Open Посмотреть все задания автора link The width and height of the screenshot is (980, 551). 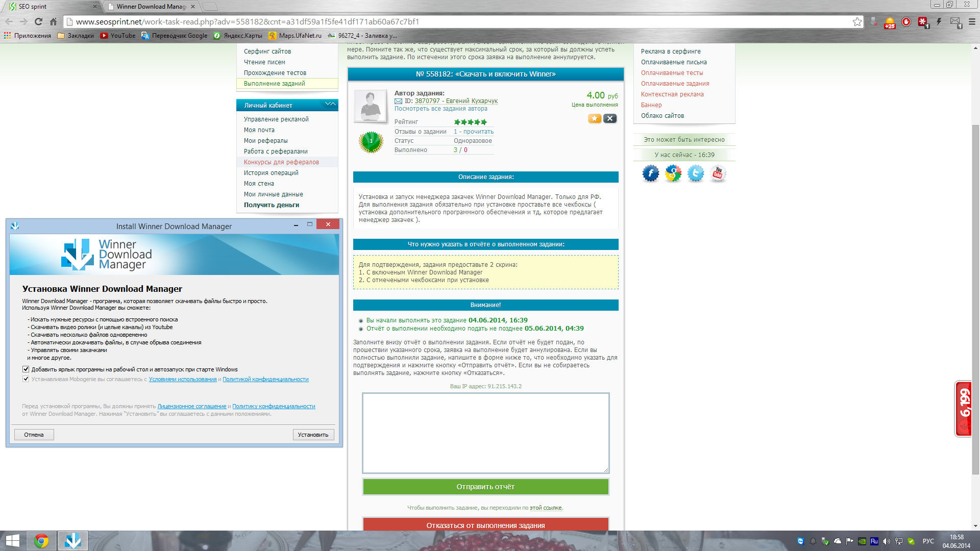pyautogui.click(x=440, y=109)
